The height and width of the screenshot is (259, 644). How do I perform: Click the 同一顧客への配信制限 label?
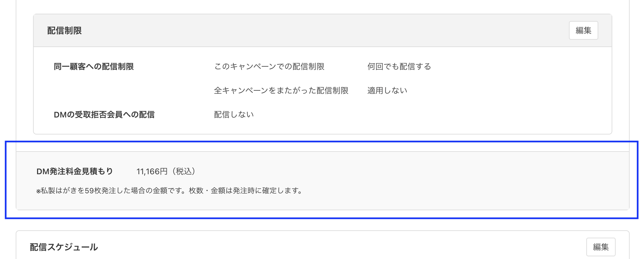[94, 66]
